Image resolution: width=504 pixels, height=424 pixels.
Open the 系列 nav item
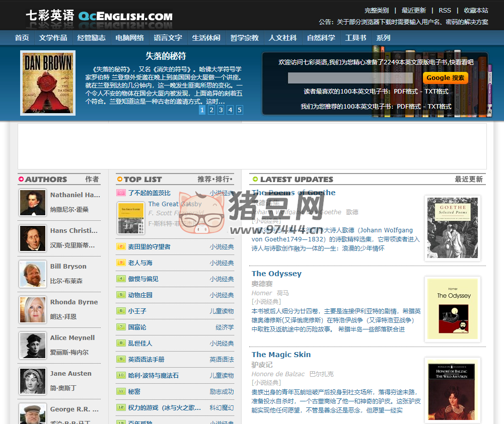383,38
